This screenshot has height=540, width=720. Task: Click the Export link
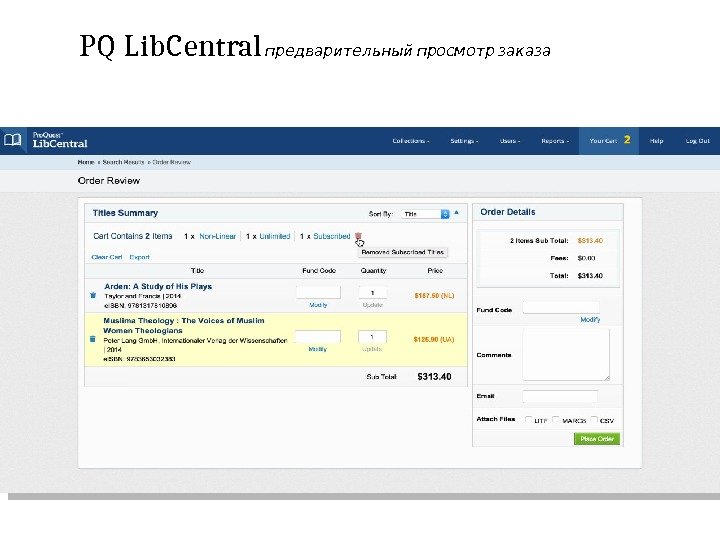140,257
